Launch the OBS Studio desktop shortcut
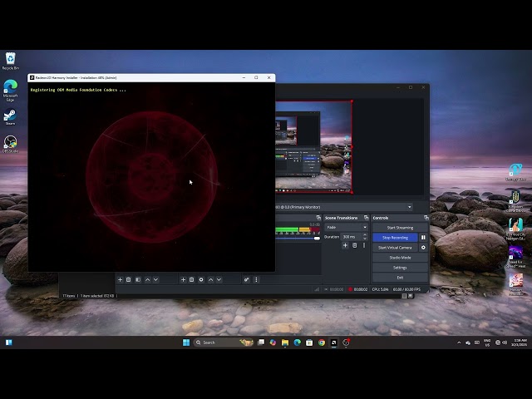The height and width of the screenshot is (399, 532). coord(10,144)
